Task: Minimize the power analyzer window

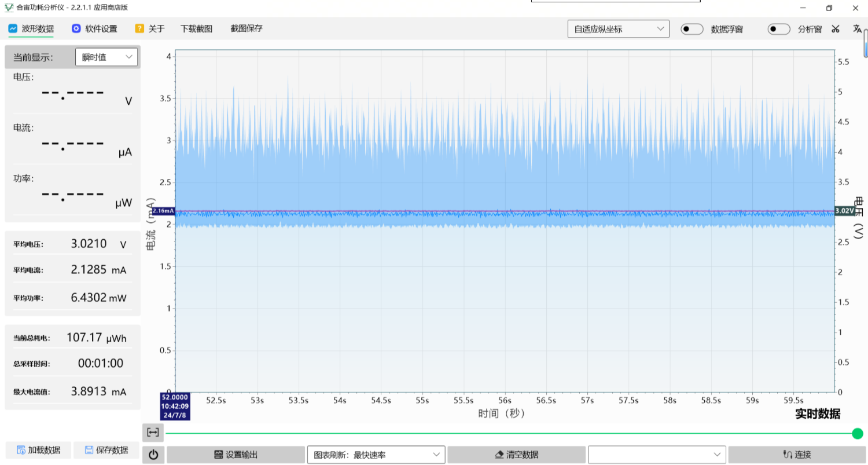Action: (803, 8)
